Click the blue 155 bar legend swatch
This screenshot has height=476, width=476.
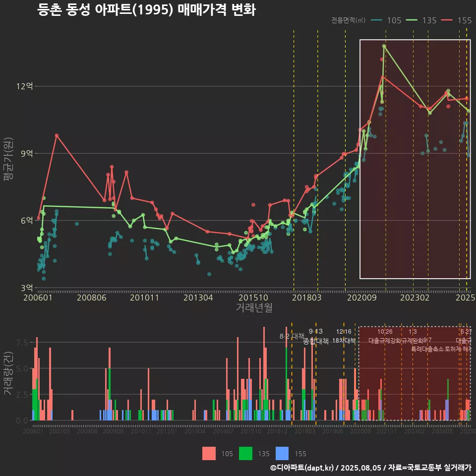coord(282,454)
